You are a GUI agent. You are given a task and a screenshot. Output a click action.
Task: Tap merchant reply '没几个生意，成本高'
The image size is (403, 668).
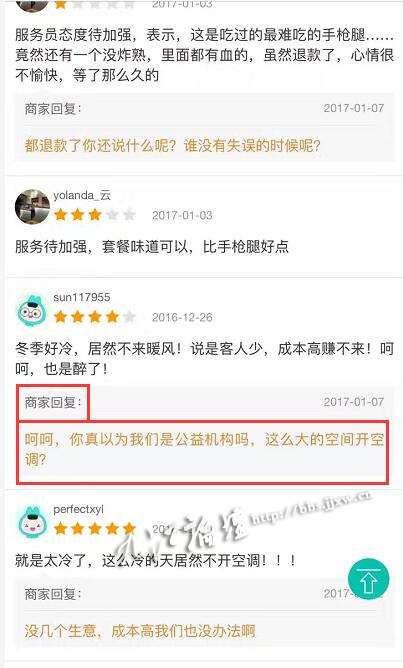[x=140, y=631]
